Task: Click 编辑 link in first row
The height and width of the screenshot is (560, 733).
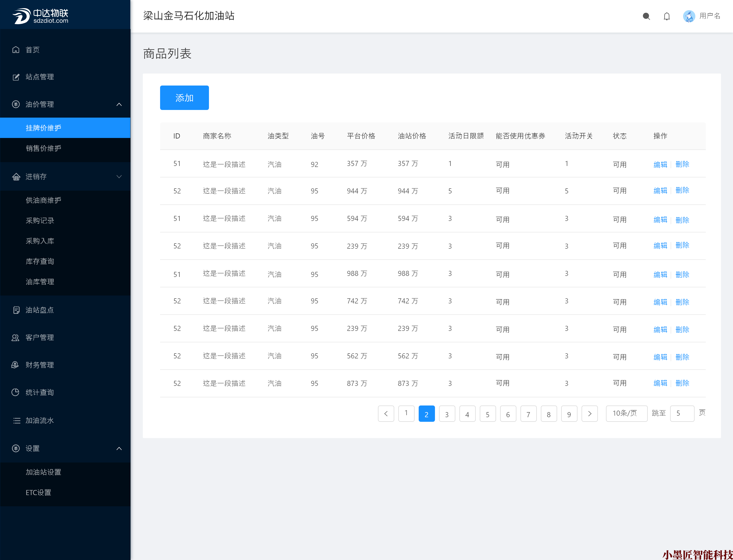Action: click(660, 164)
